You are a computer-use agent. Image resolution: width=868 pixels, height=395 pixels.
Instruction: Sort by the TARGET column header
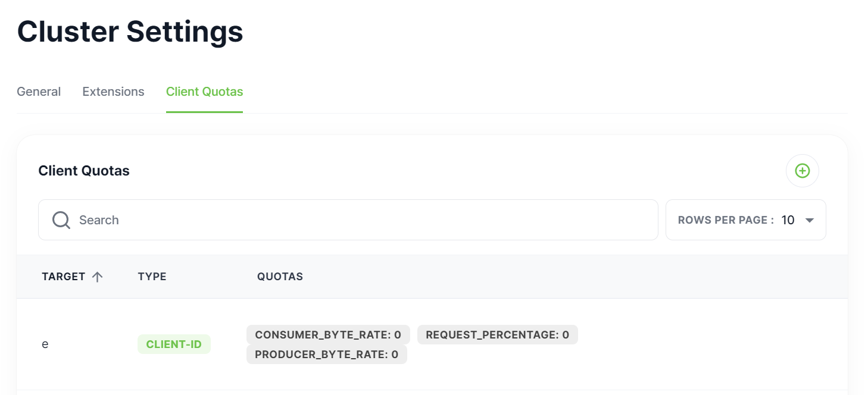coord(64,277)
